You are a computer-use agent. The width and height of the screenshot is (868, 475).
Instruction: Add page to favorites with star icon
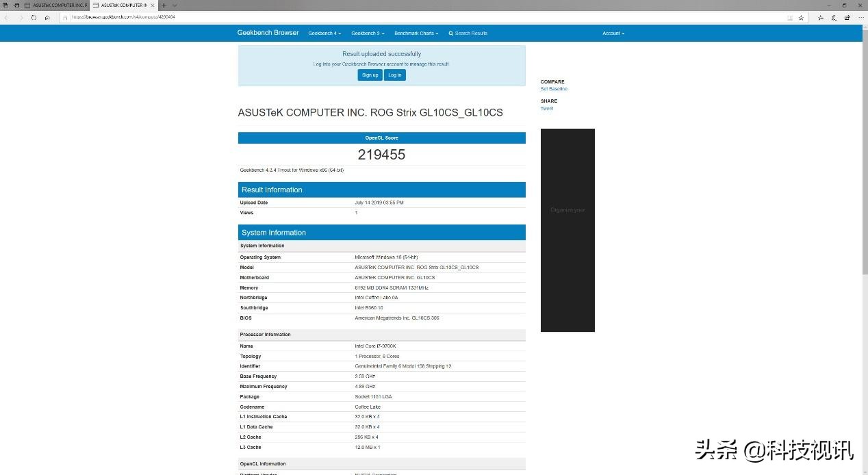click(x=801, y=17)
